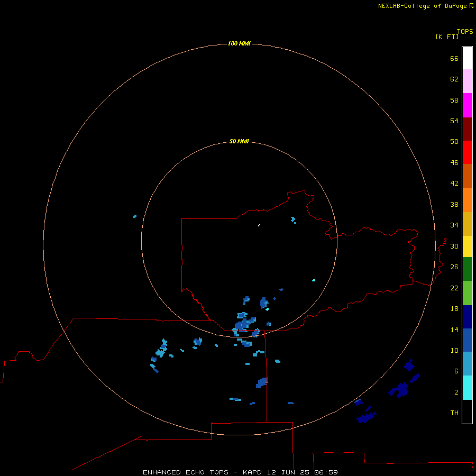This screenshot has height=476, width=476.
Task: Click the "12 JUN 25" date text
Action: [x=288, y=472]
